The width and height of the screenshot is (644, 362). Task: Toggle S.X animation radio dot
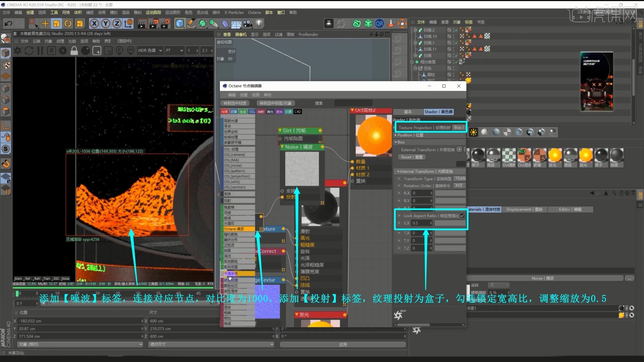(x=399, y=223)
